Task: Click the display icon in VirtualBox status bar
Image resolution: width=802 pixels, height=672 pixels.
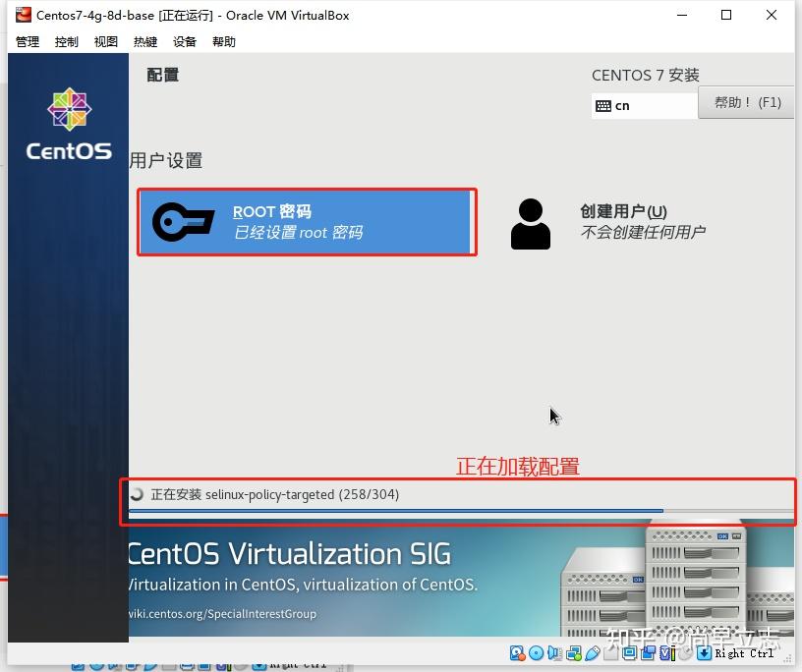Action: pyautogui.click(x=629, y=652)
